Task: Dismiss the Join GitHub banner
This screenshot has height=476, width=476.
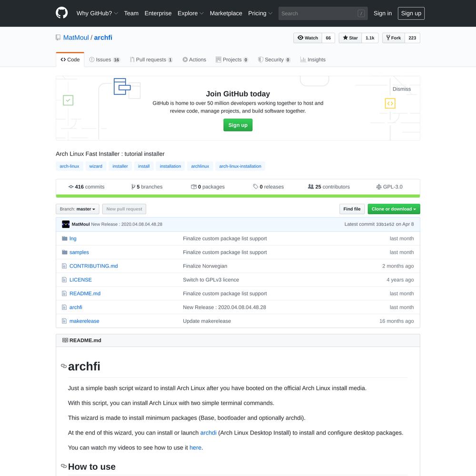Action: (402, 89)
